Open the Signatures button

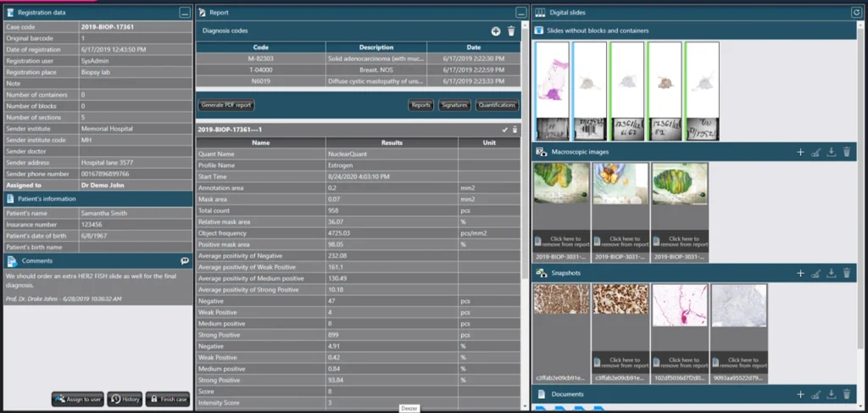pos(454,104)
